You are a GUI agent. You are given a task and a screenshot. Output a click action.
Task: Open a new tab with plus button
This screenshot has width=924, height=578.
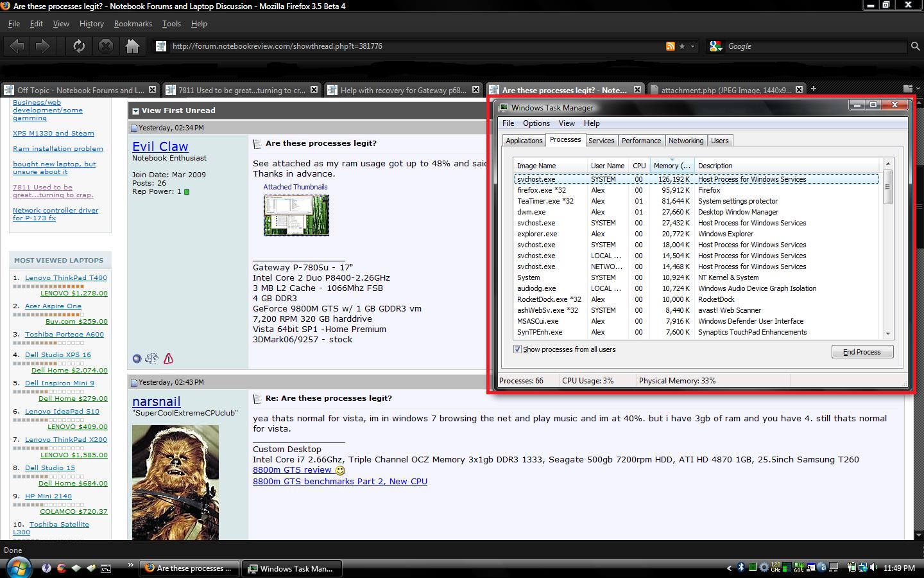click(814, 89)
